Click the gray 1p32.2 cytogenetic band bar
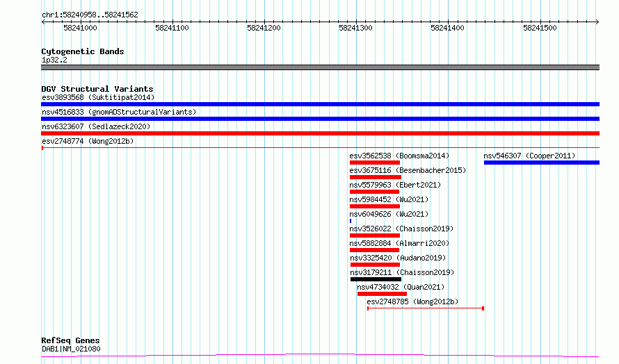This screenshot has height=364, width=619. [x=320, y=67]
